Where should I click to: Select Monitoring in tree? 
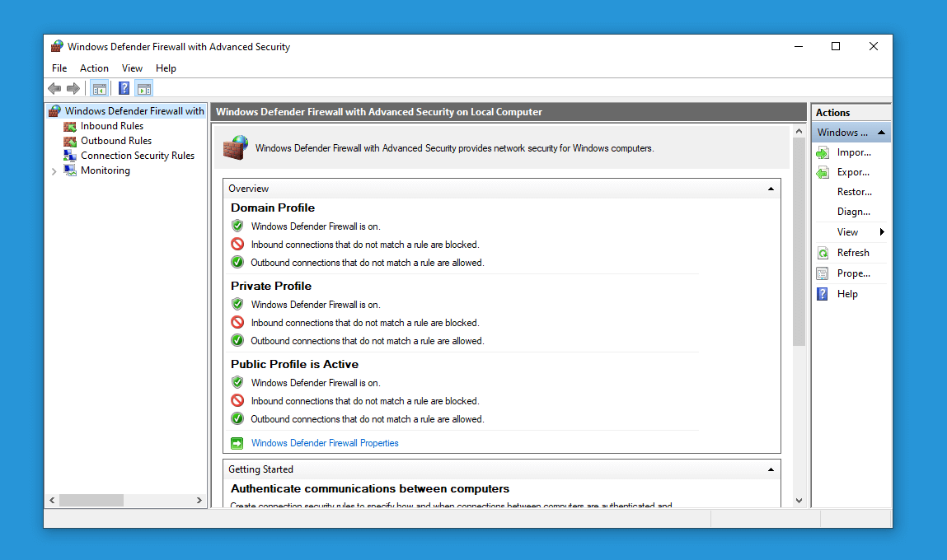pyautogui.click(x=105, y=170)
